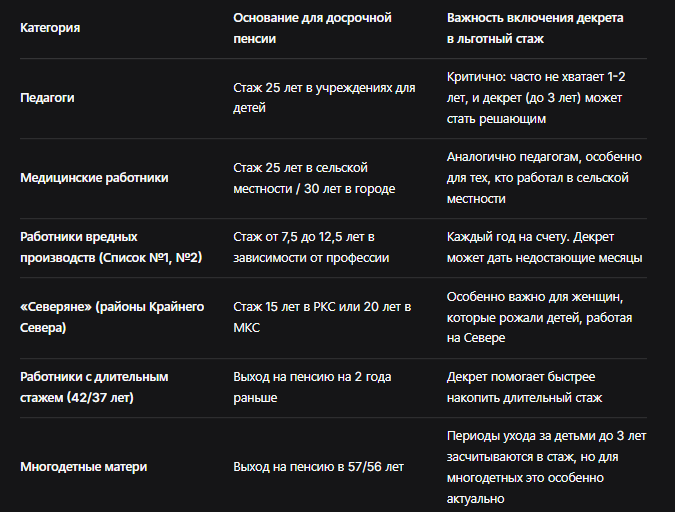Viewport: 675px width, 512px height.
Task: Select 'Работники с длительным стажем' label
Action: (x=94, y=387)
